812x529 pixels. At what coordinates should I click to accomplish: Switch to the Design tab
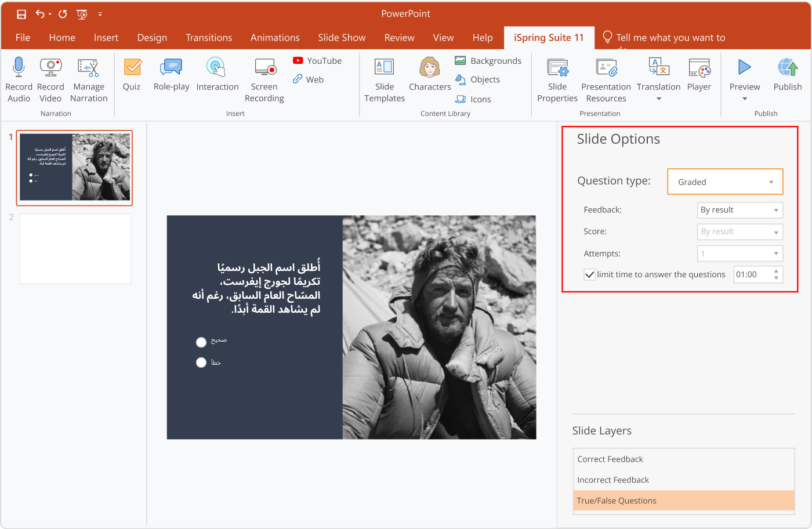point(152,38)
